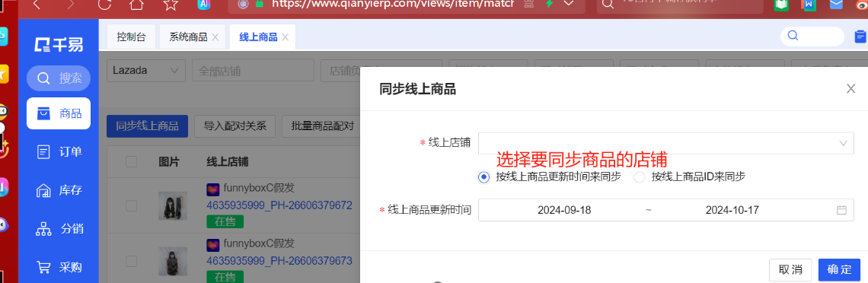
Task: Open the 库存 inventory menu in sidebar
Action: click(x=59, y=191)
